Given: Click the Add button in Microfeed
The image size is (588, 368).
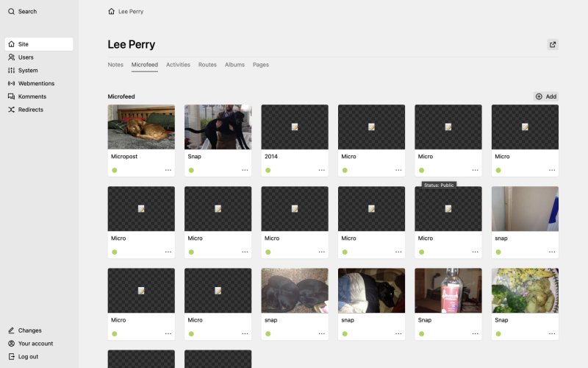Looking at the screenshot, I should click(546, 96).
